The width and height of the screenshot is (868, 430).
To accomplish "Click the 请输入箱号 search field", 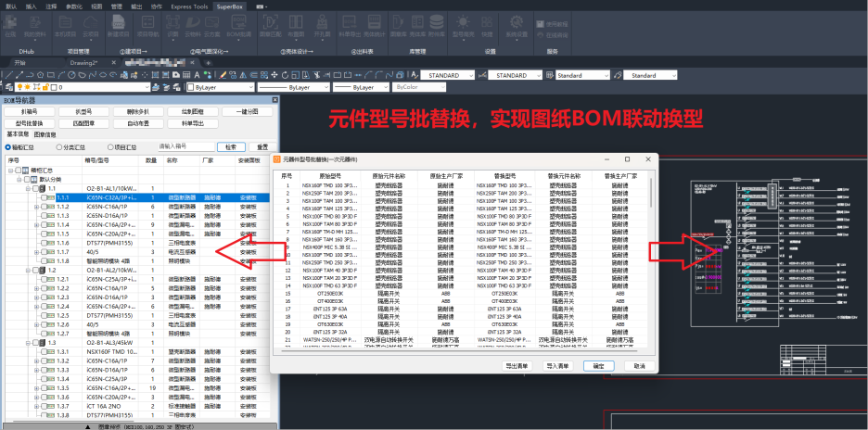I will pyautogui.click(x=186, y=147).
